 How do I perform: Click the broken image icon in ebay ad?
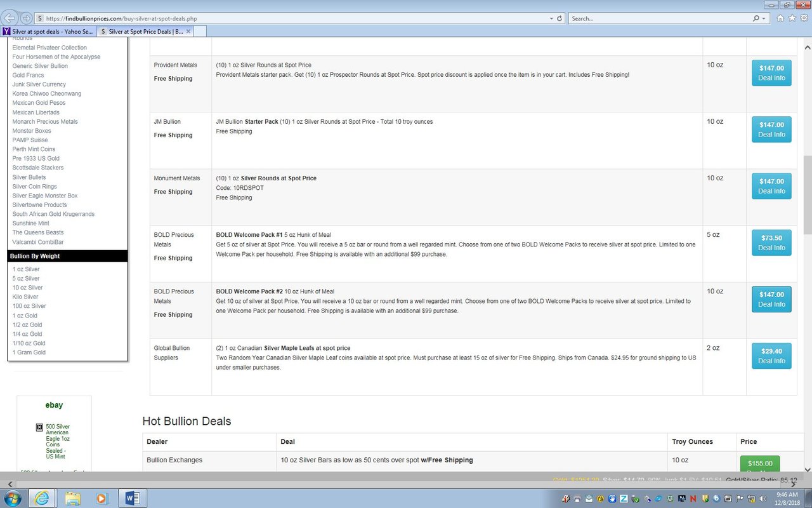pyautogui.click(x=39, y=427)
